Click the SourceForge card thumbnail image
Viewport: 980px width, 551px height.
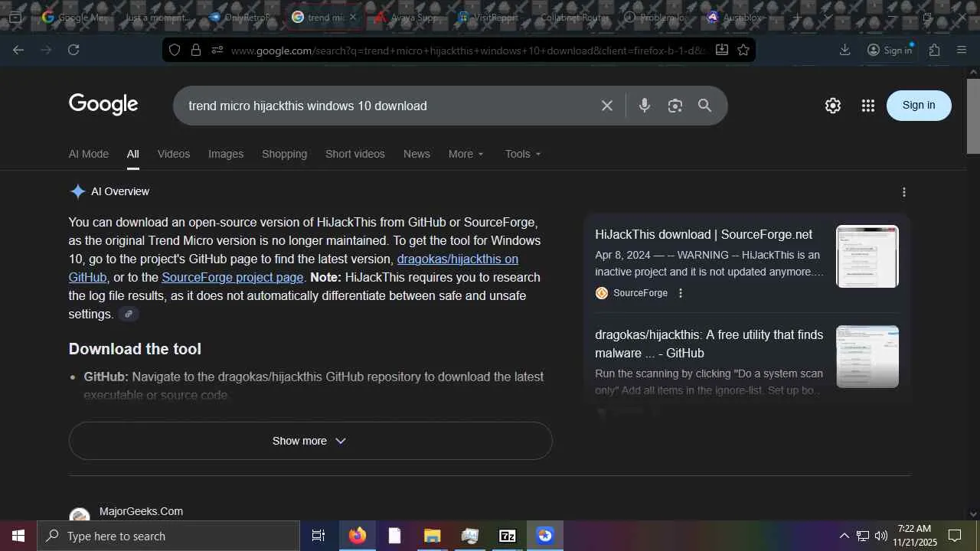[x=867, y=256]
